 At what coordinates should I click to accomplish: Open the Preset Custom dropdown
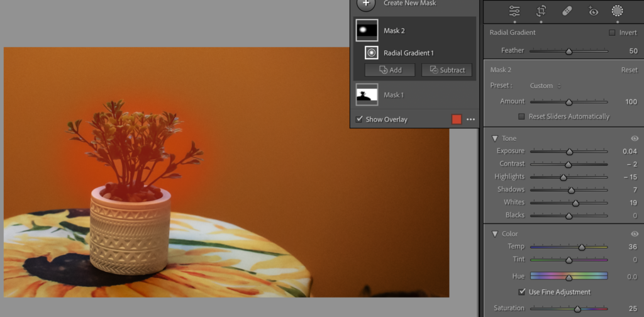point(545,86)
